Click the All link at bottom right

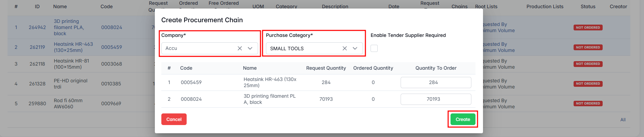coord(623,120)
